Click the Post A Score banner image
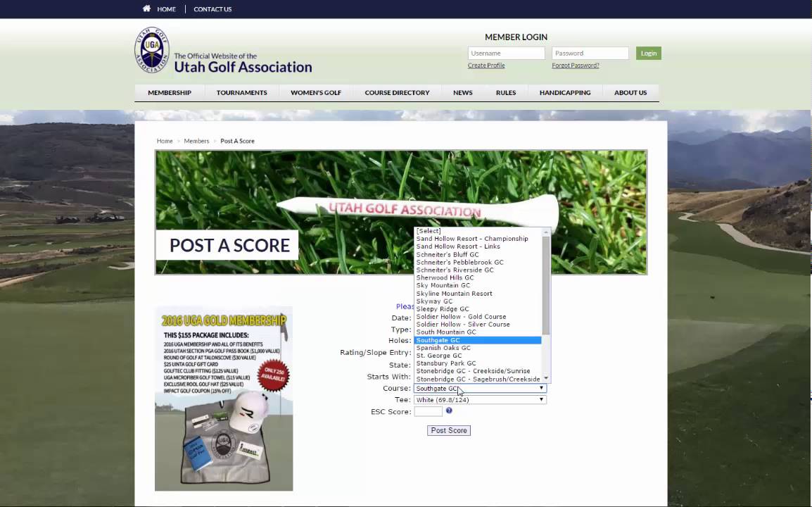 (x=401, y=212)
